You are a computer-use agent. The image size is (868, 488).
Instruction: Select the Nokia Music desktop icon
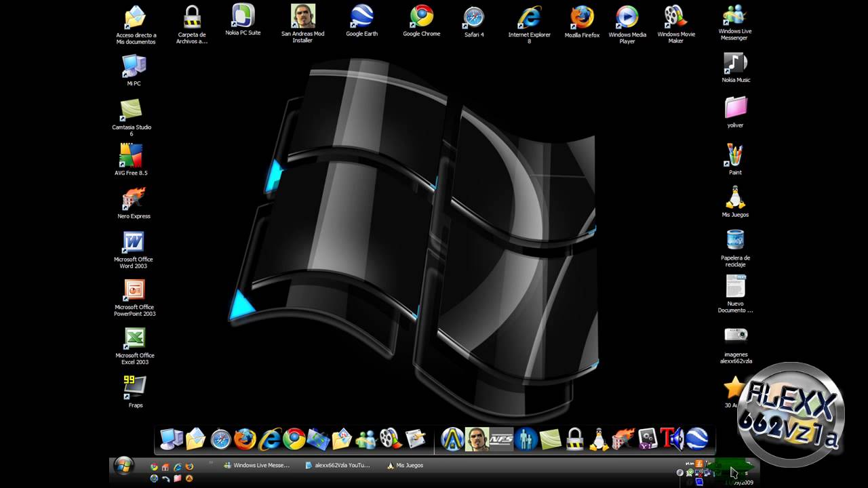[x=735, y=68]
